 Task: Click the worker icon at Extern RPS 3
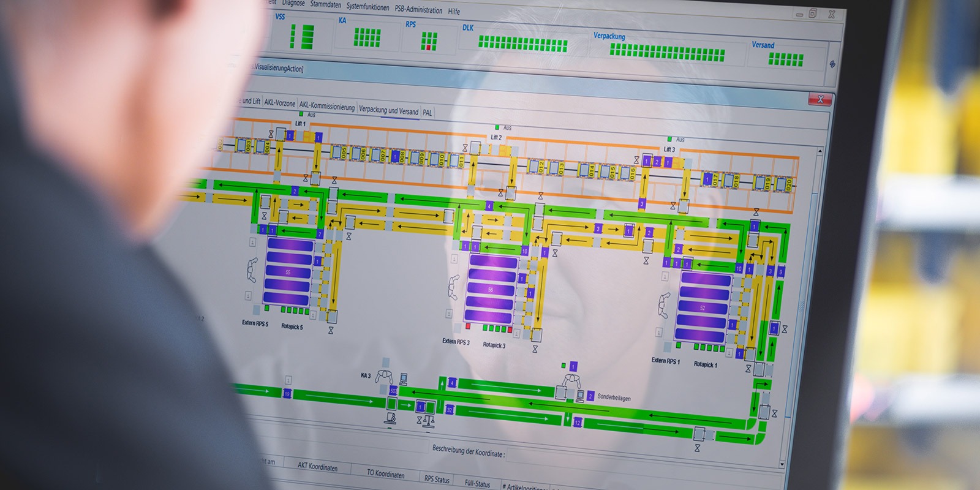point(453,287)
